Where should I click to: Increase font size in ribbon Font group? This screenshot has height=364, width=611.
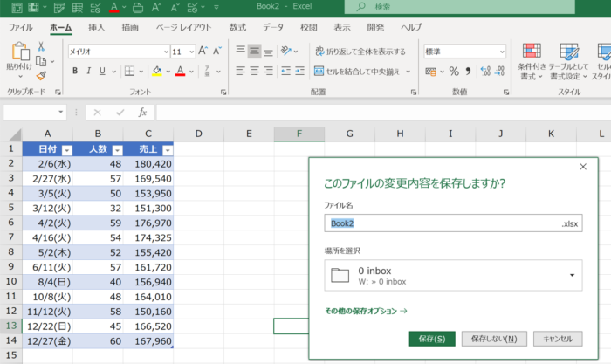point(203,51)
